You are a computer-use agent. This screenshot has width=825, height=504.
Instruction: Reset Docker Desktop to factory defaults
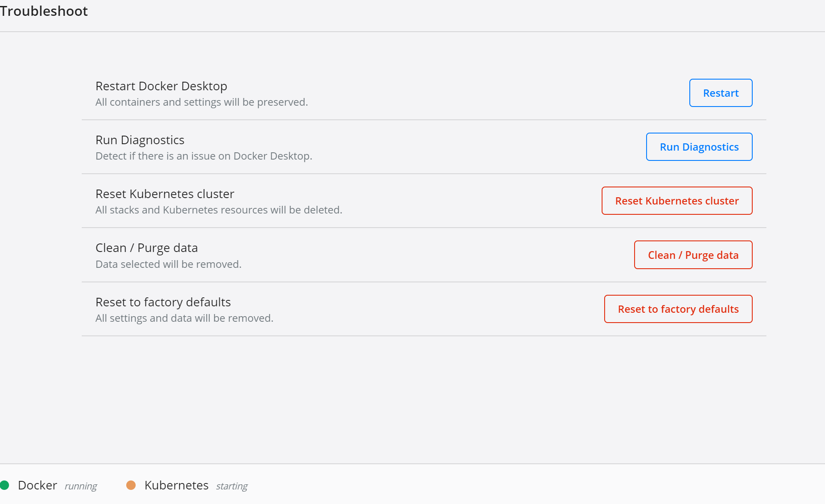(678, 309)
